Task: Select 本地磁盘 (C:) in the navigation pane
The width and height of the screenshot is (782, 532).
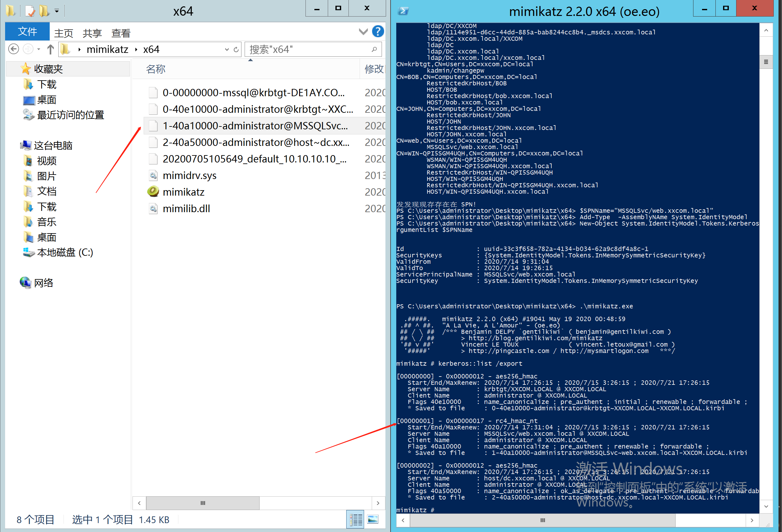Action: click(65, 252)
